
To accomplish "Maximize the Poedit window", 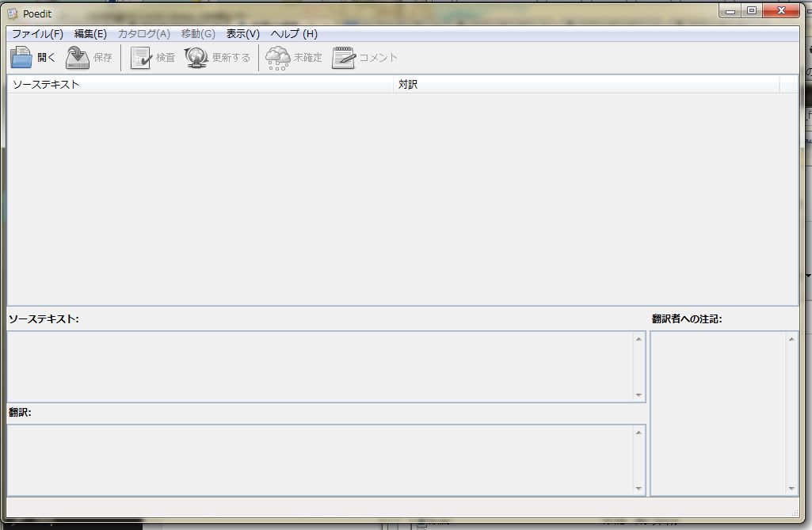I will click(x=752, y=10).
